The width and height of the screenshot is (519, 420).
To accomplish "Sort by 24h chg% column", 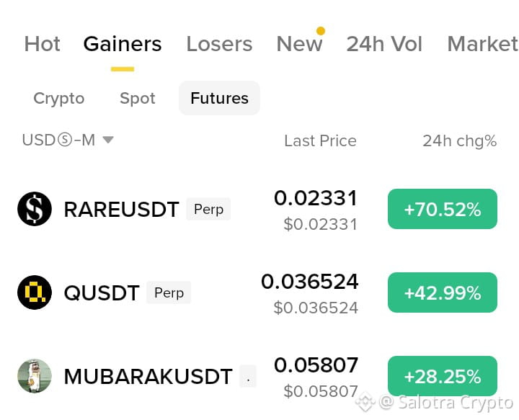I will 459,141.
